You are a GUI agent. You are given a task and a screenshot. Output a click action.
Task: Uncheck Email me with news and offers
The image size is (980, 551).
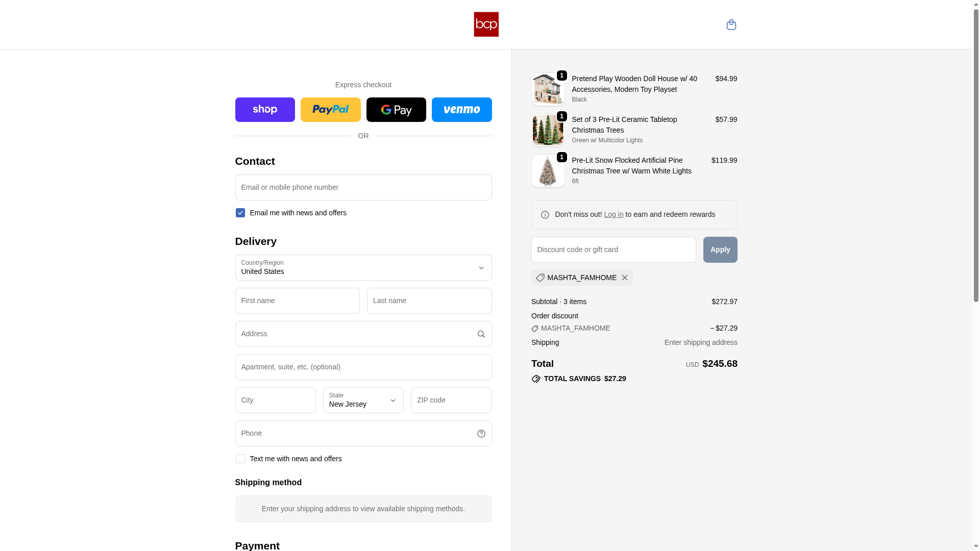point(240,213)
